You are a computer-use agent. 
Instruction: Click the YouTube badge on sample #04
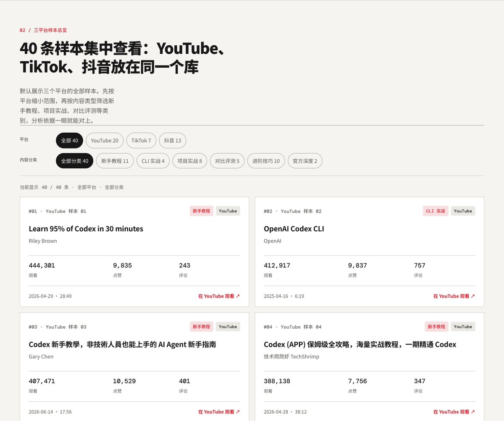[463, 327]
